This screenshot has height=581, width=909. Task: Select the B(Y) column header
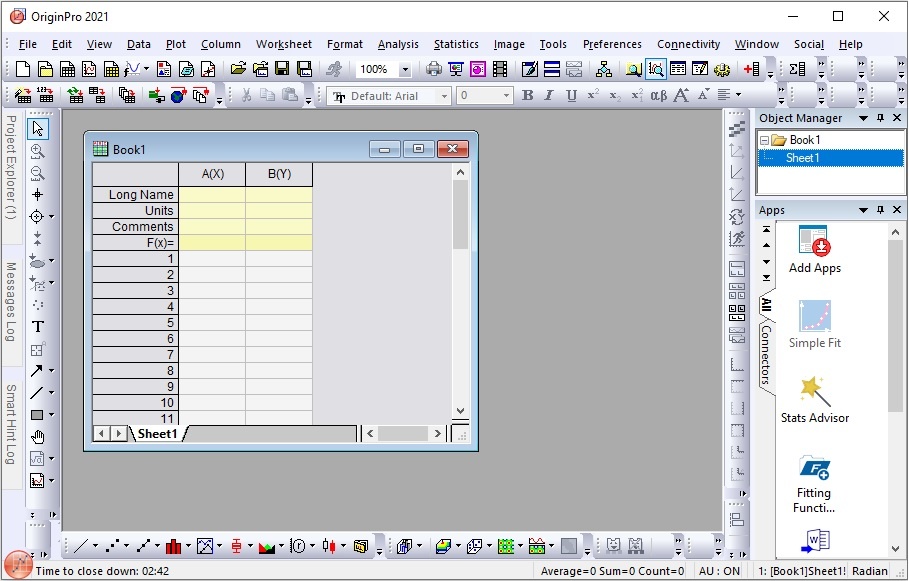click(x=279, y=174)
